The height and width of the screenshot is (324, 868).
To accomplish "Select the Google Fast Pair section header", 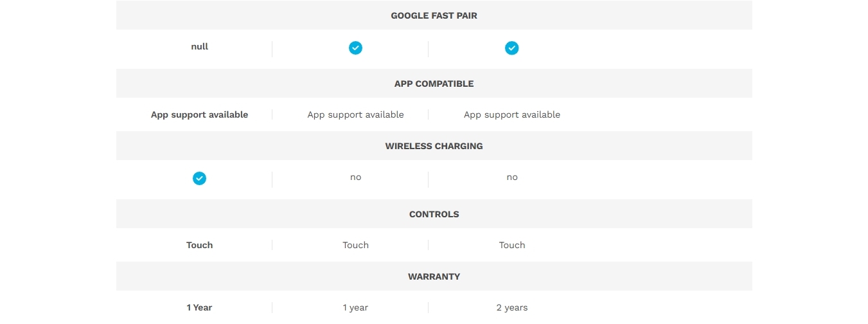I will coord(434,15).
